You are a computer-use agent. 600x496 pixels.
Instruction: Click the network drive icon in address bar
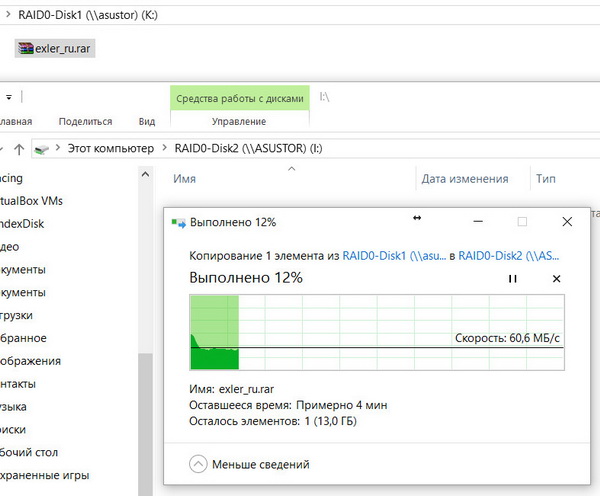click(41, 149)
